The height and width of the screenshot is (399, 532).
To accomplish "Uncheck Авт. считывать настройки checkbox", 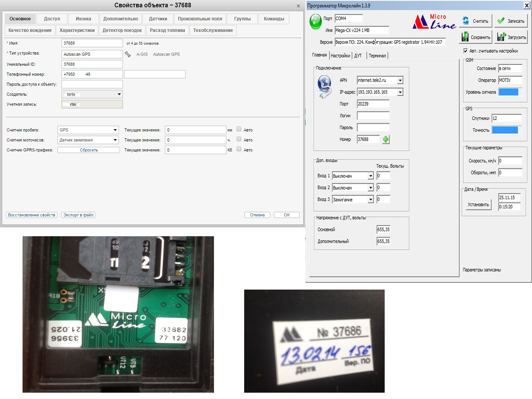I will click(465, 51).
